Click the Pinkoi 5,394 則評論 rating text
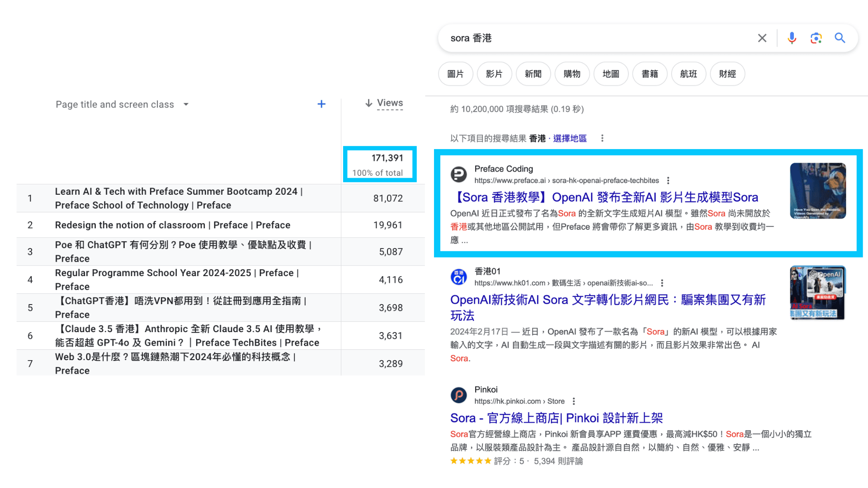The height and width of the screenshot is (488, 868). 558,461
